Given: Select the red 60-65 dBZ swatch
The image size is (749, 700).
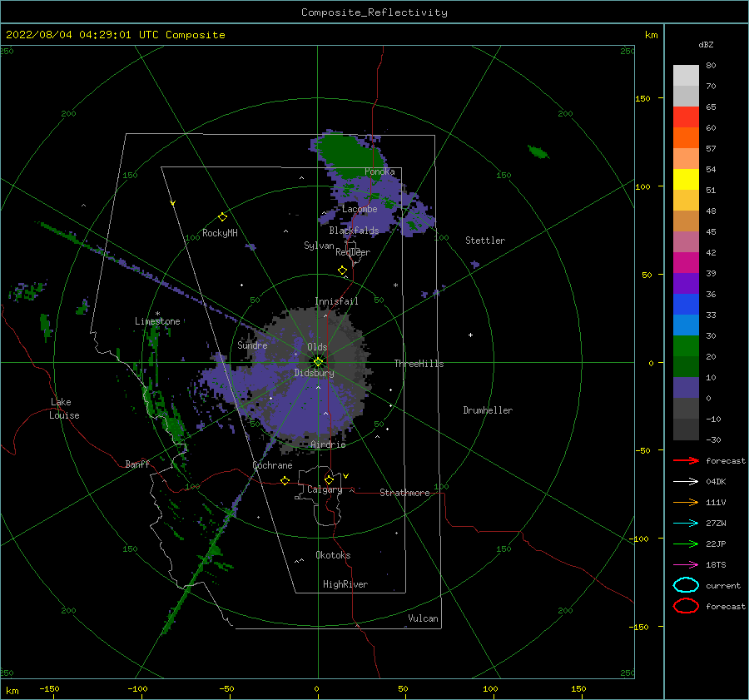Looking at the screenshot, I should [x=686, y=117].
